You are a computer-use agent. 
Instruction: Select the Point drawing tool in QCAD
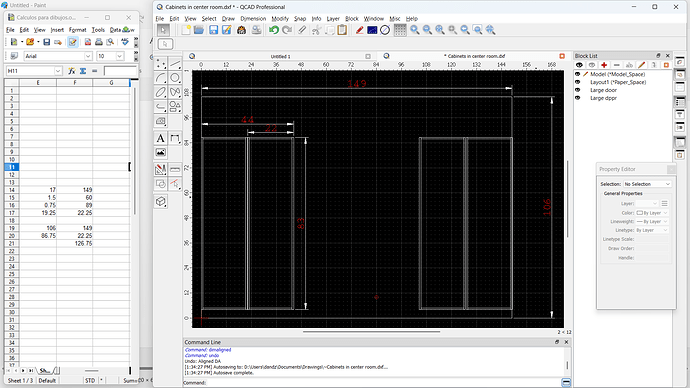pos(161,64)
